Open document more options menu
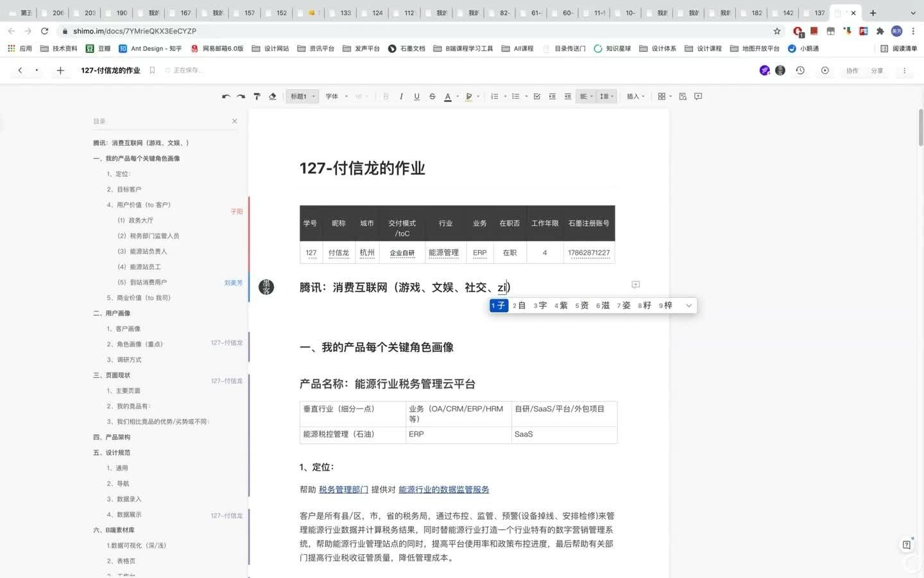 (904, 71)
